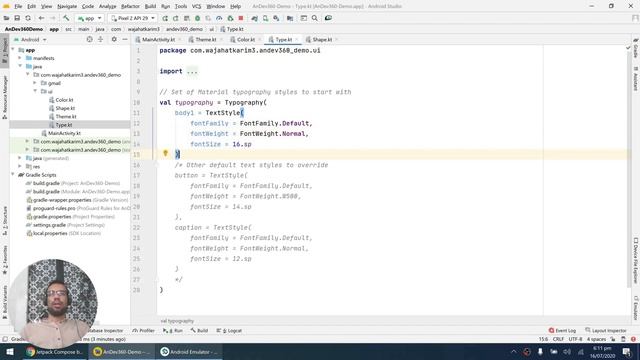The width and height of the screenshot is (640, 360).
Task: Click the Search Everywhere magnifier icon
Action: click(315, 18)
